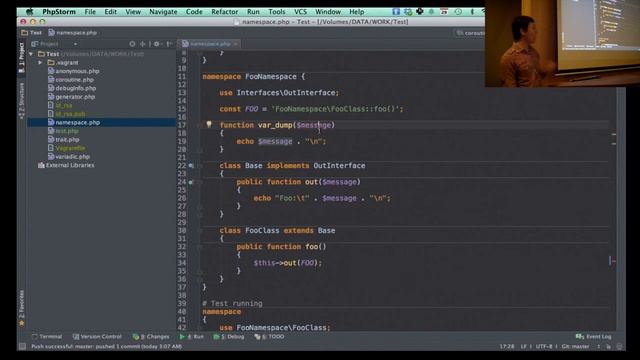Open the VCS menu
Screen dimensions: 640x360
pyautogui.click(x=300, y=12)
